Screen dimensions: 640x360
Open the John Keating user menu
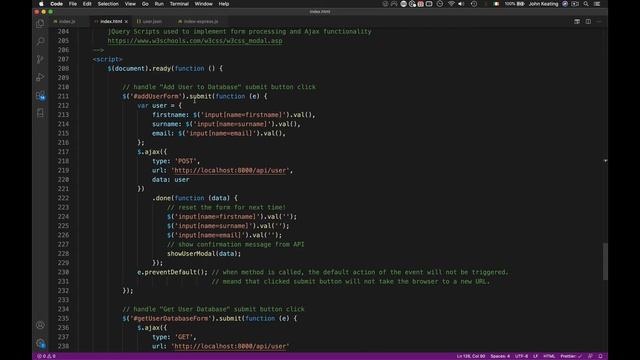point(543,4)
